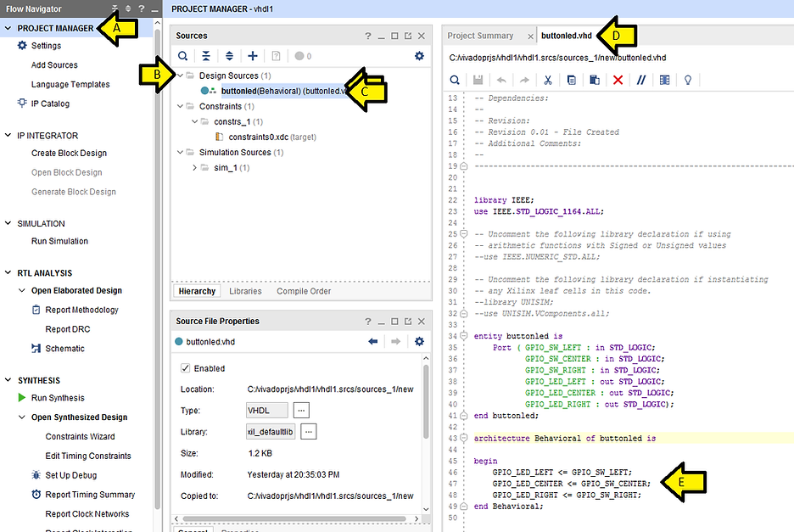
Task: Switch to the Project Summary tab
Action: point(479,36)
